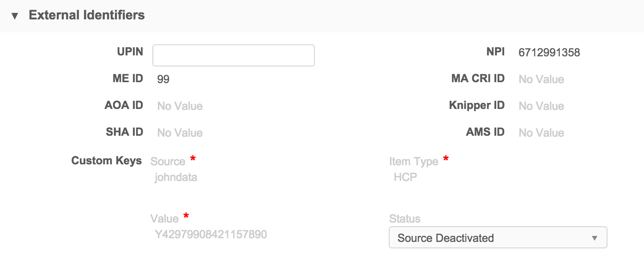Click the HCP Item Type value

[405, 177]
